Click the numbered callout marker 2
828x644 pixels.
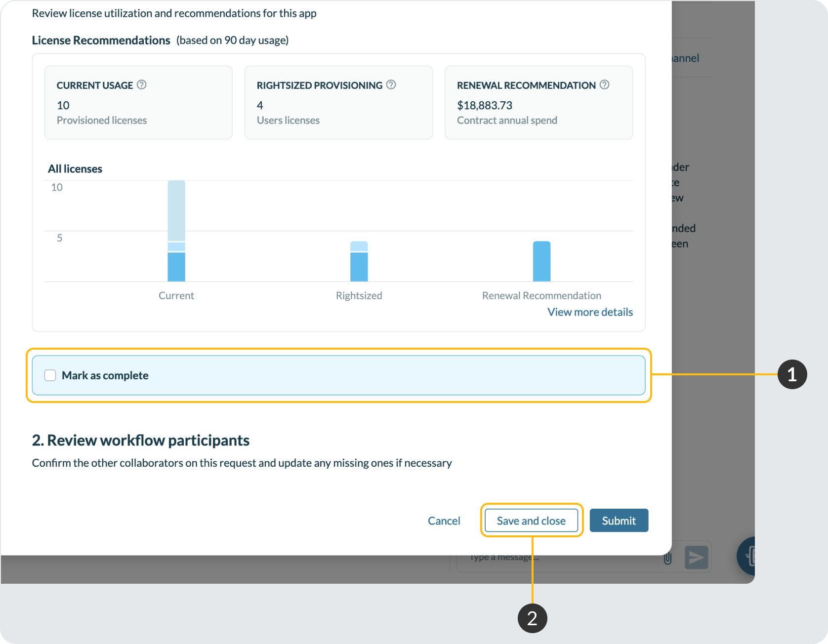pos(532,618)
